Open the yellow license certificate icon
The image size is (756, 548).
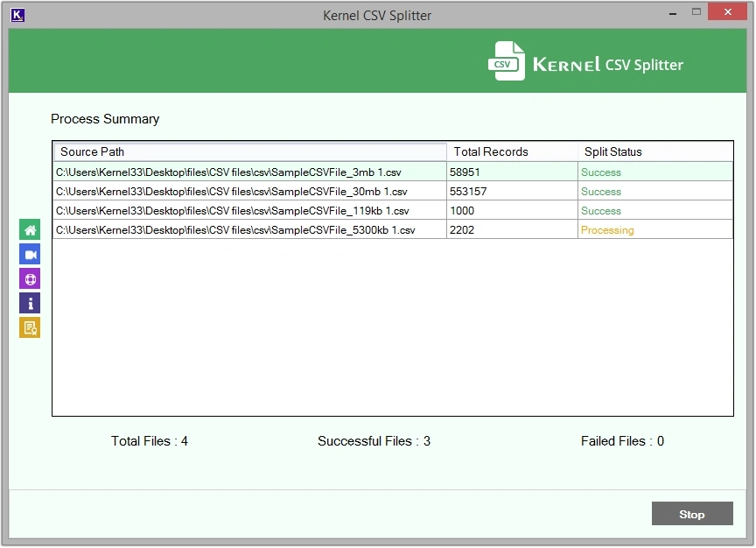(30, 328)
